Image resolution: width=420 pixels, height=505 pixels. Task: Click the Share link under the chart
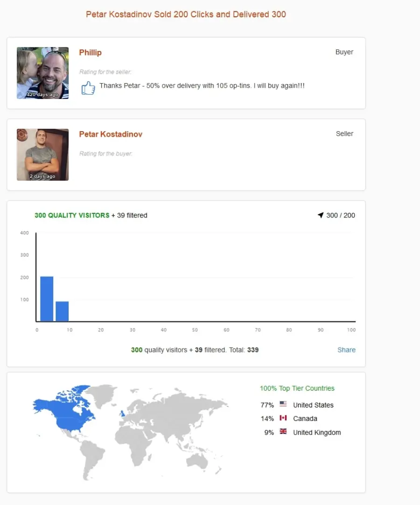[346, 350]
